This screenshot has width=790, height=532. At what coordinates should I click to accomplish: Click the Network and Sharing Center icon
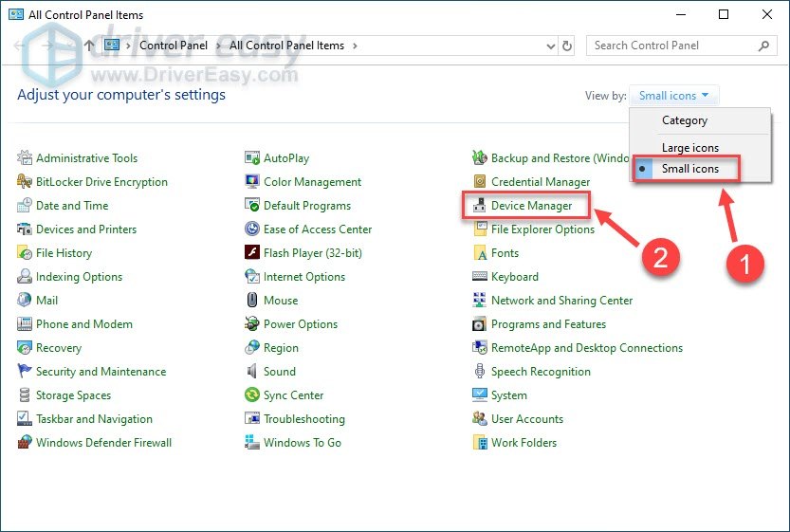[x=480, y=300]
